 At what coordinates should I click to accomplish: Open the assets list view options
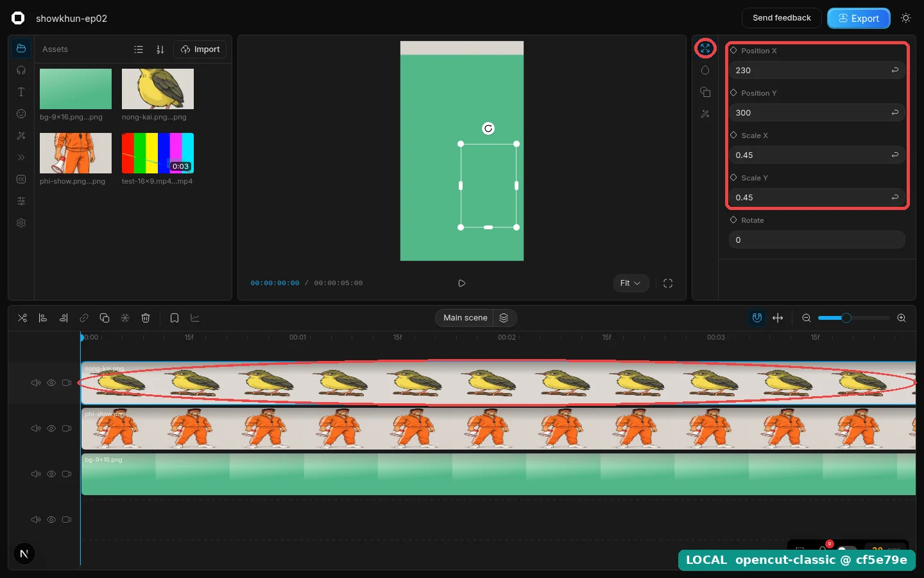(x=139, y=49)
